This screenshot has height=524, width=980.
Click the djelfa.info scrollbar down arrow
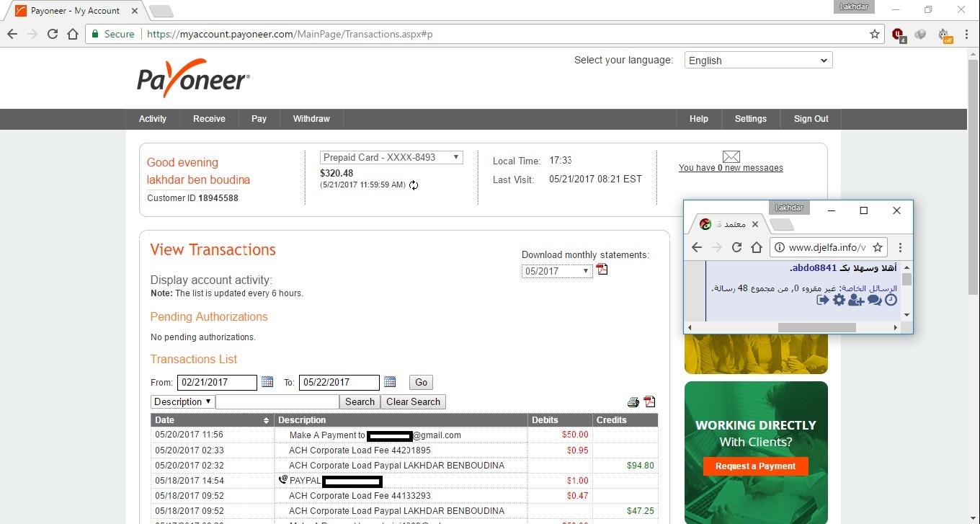(906, 315)
